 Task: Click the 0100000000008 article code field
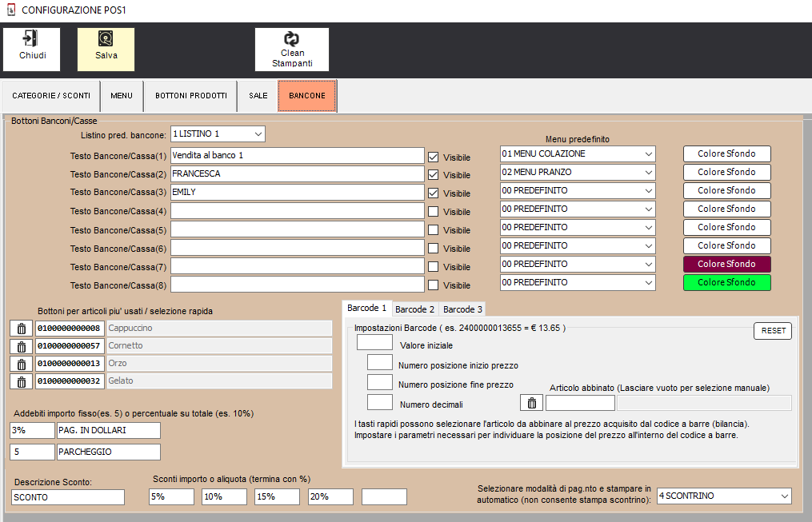70,329
